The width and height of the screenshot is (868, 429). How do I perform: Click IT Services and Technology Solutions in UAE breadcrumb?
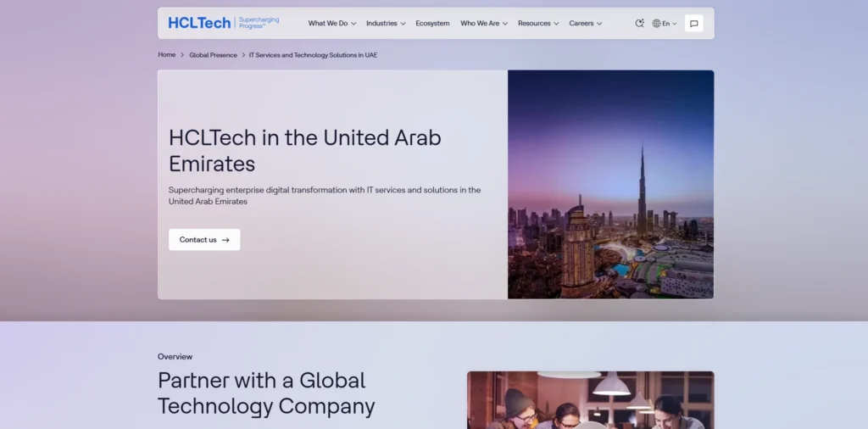click(x=313, y=55)
